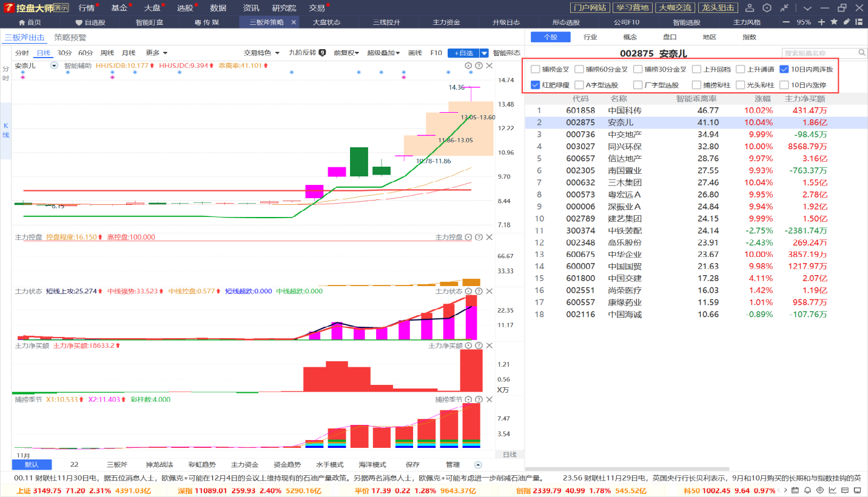Click the pencil edit icon in tab bar
Image resolution: width=868 pixels, height=497 pixels.
[848, 22]
